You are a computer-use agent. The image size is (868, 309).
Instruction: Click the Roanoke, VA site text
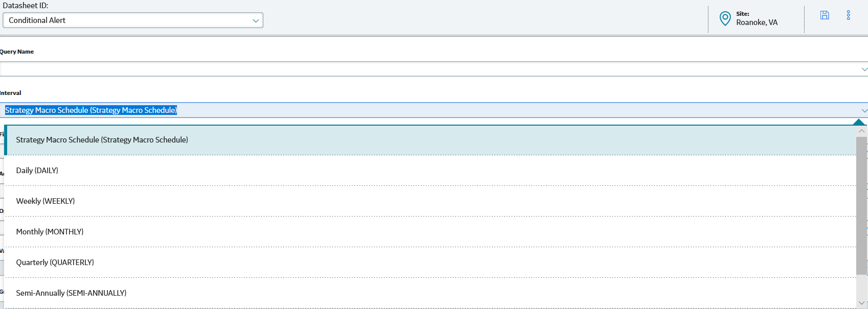(756, 22)
